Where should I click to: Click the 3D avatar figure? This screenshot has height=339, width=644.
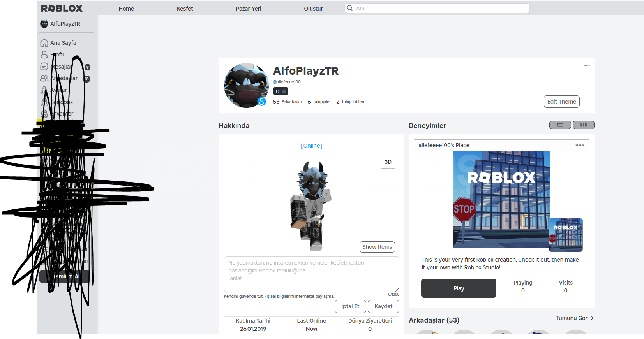(x=312, y=206)
